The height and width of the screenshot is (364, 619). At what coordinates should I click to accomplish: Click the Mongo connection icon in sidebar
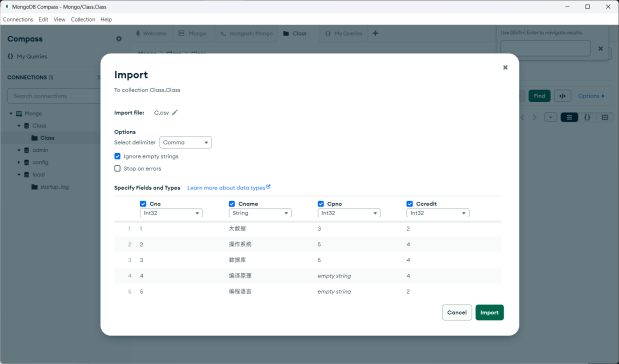coord(19,114)
